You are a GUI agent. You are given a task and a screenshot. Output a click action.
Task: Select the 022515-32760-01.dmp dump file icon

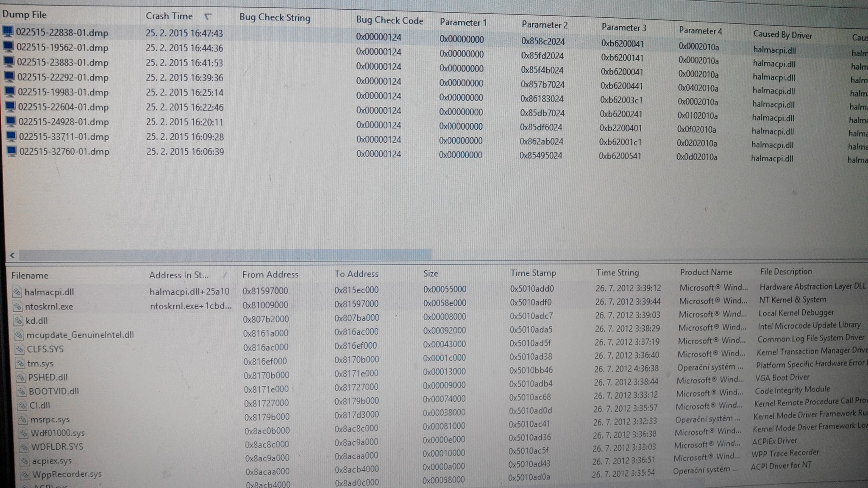(x=11, y=151)
